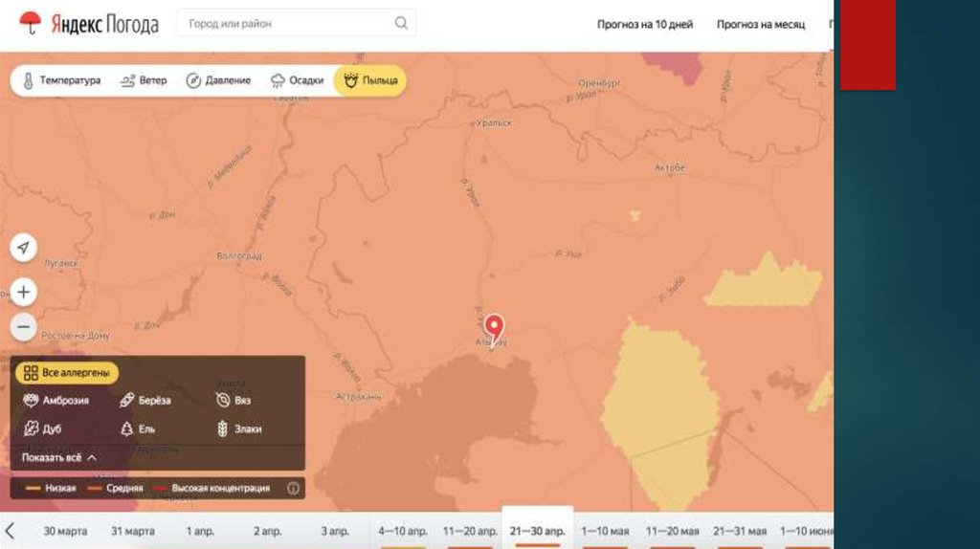Select Амброзия allergen
Viewport: 980px width, 549px height.
(56, 401)
